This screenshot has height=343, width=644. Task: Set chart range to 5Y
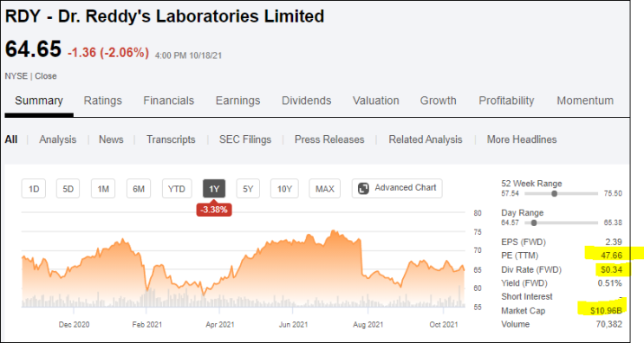coord(248,189)
